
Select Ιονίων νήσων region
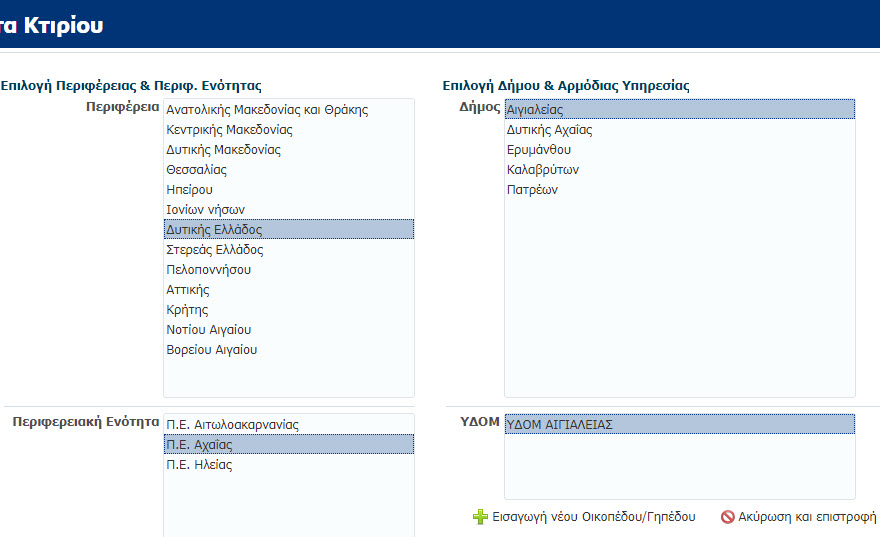pos(289,209)
